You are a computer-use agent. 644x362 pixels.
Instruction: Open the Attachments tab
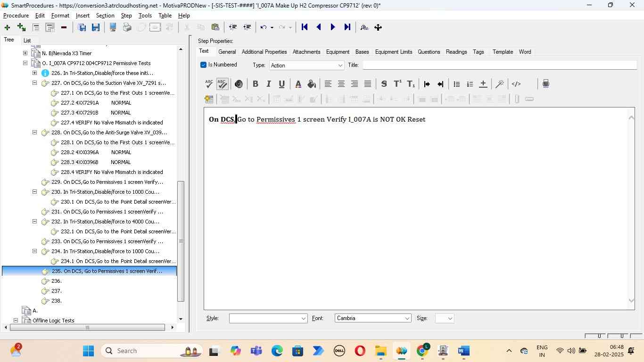(306, 52)
